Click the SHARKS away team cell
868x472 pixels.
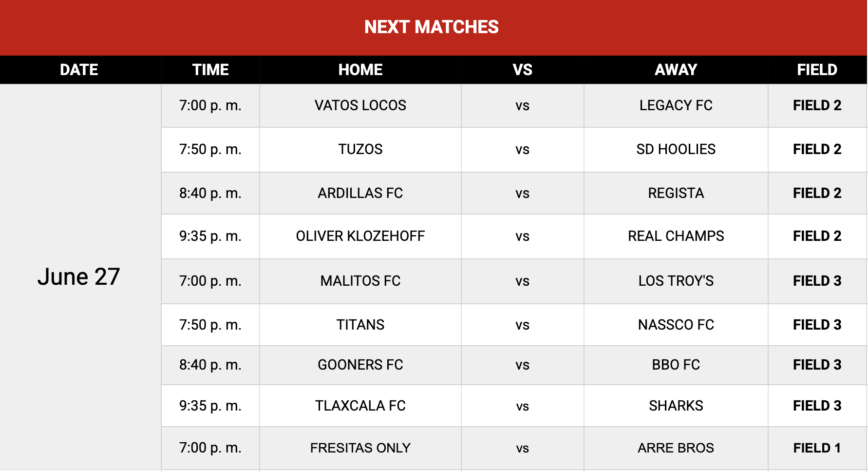676,406
